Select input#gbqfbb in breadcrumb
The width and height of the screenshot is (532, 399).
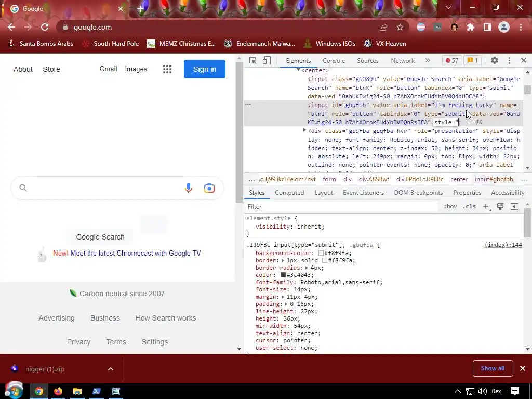[494, 179]
